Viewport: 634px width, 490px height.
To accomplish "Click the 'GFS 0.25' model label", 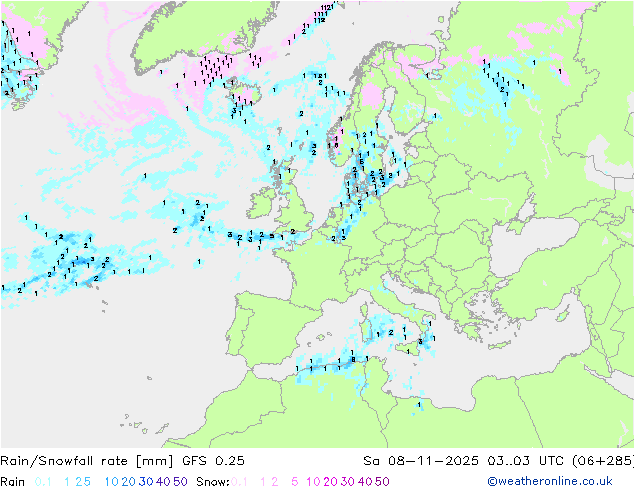I will click(x=213, y=461).
